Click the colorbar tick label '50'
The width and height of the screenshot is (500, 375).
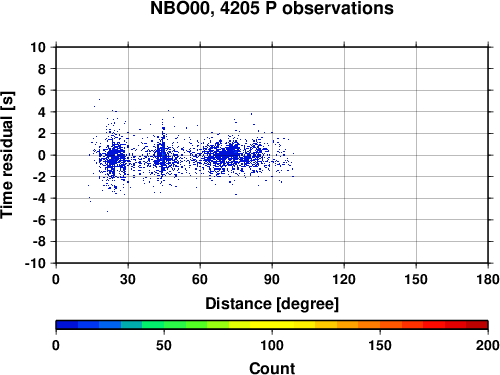click(164, 345)
